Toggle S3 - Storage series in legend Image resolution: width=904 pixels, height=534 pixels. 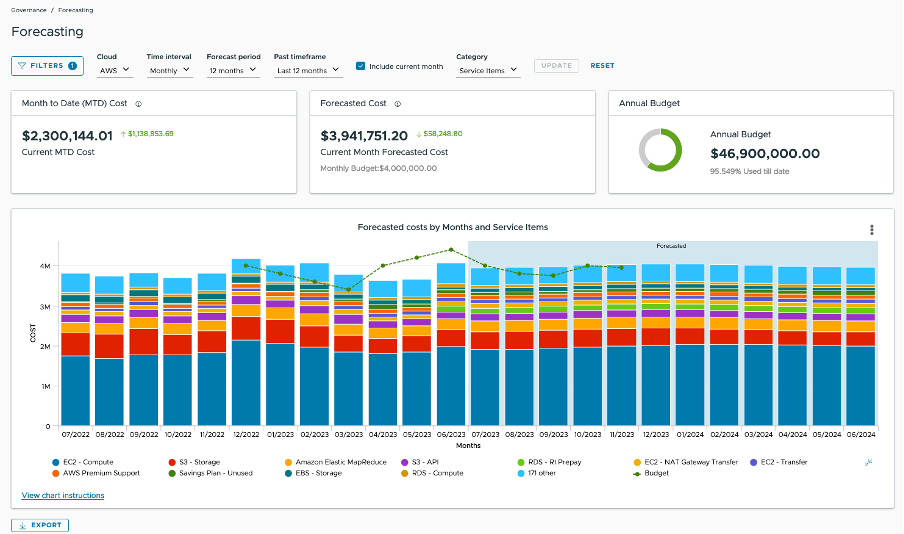tap(173, 462)
